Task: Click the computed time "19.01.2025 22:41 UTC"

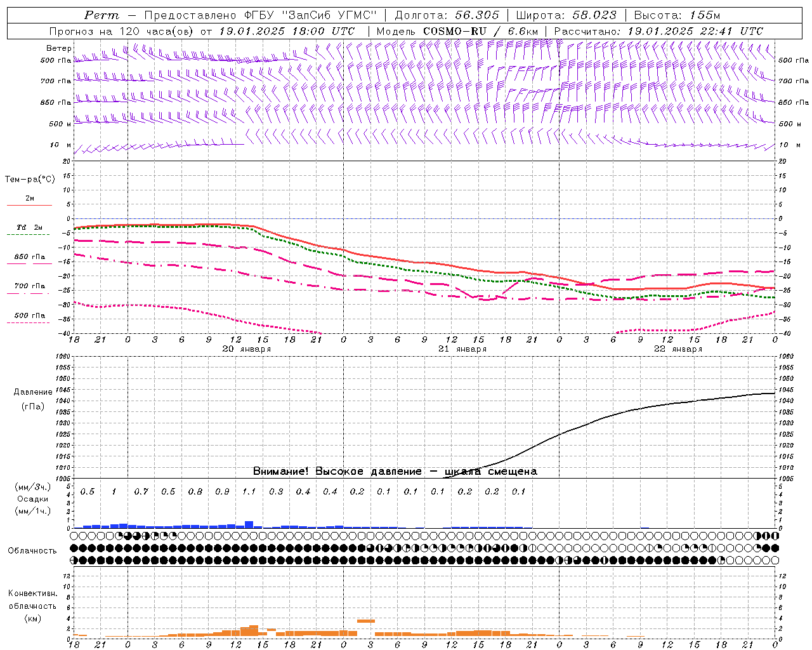Action: point(695,30)
